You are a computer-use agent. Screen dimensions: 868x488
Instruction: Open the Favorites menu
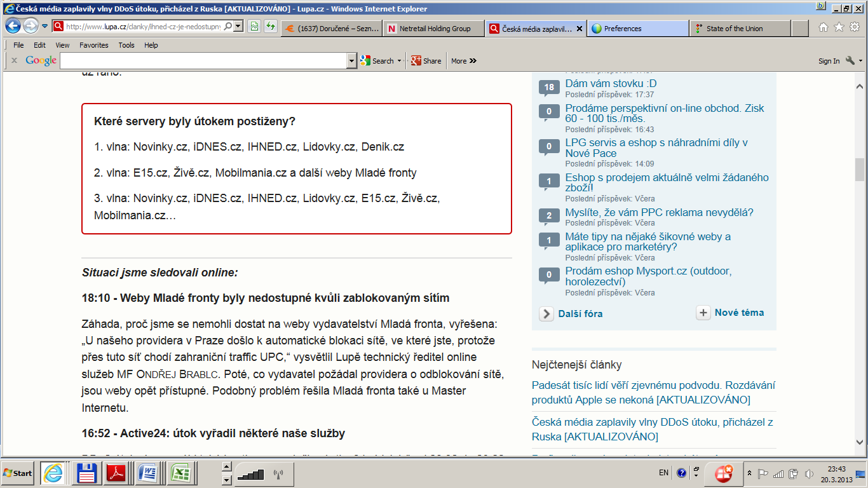(94, 45)
